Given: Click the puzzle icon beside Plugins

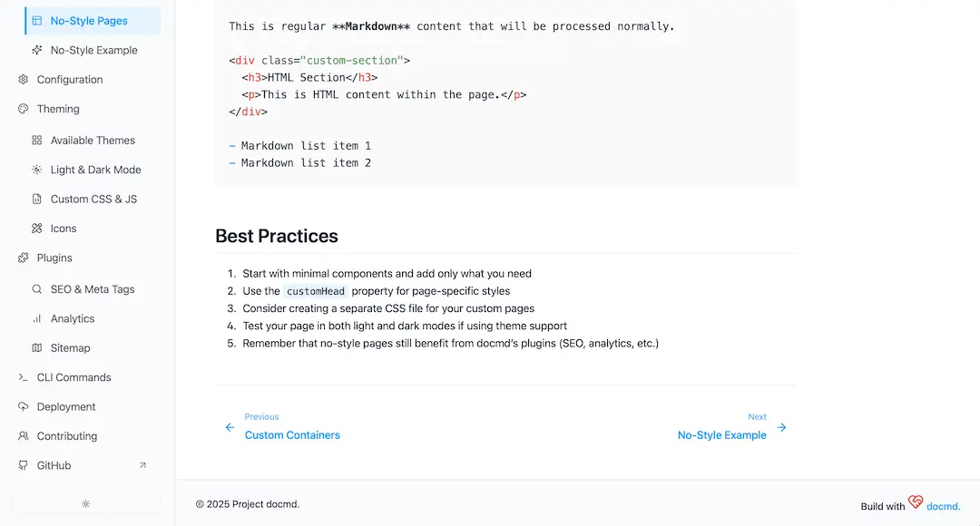Looking at the screenshot, I should (23, 258).
